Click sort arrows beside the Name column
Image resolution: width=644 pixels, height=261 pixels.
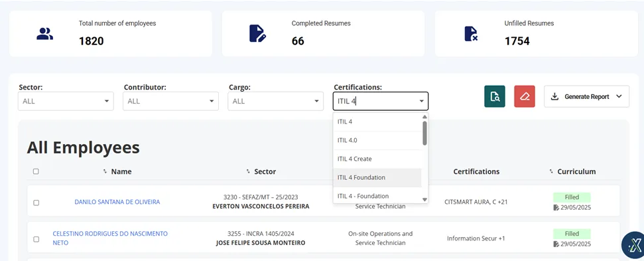click(x=105, y=171)
